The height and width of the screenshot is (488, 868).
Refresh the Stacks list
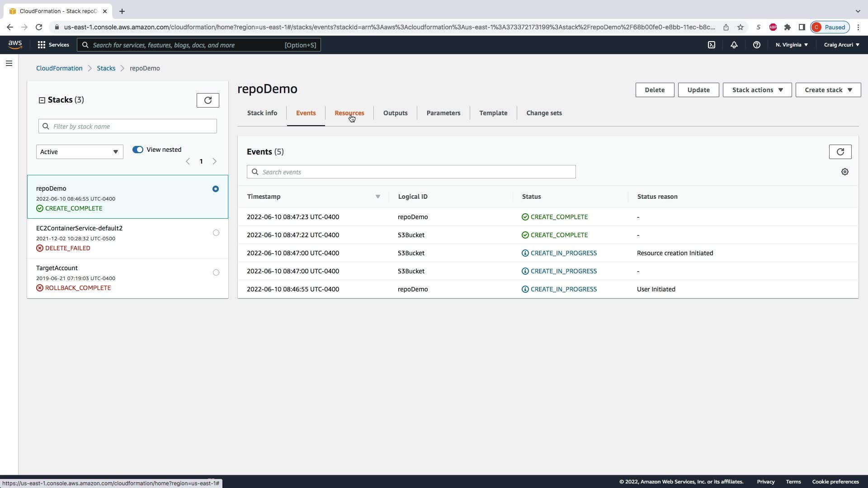point(208,100)
